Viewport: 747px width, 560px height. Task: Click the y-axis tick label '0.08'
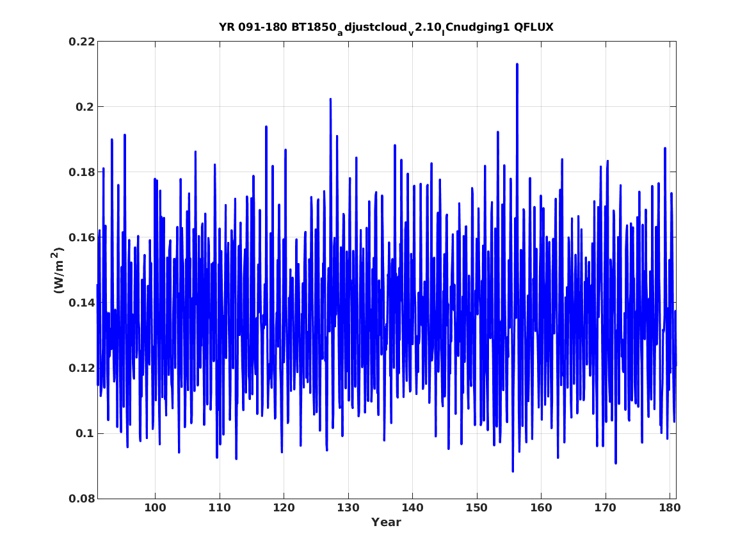click(81, 499)
